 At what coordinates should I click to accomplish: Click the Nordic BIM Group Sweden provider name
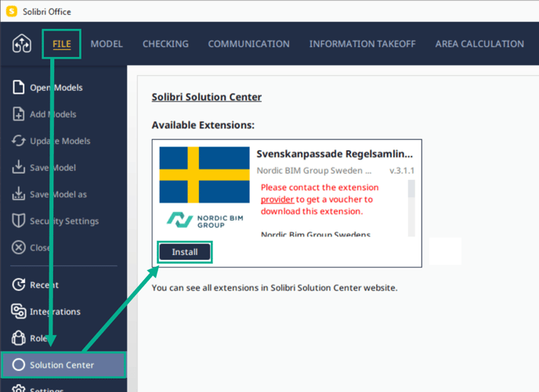(x=314, y=171)
